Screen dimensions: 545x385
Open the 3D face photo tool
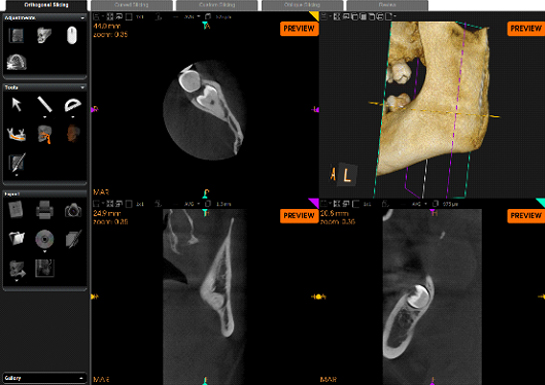73,134
